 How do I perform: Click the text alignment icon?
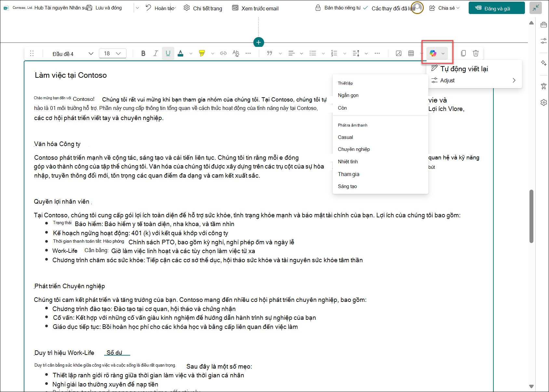pyautogui.click(x=291, y=53)
